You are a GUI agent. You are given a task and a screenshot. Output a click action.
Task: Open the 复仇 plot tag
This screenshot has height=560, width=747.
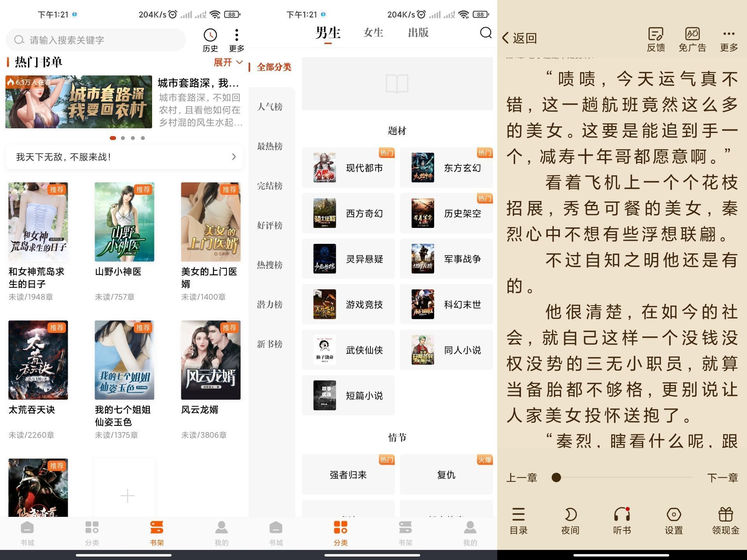pos(446,474)
